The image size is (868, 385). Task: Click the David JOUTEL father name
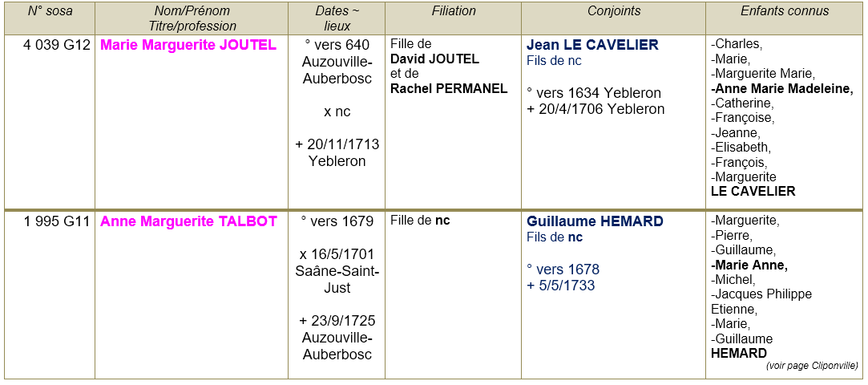[x=434, y=59]
